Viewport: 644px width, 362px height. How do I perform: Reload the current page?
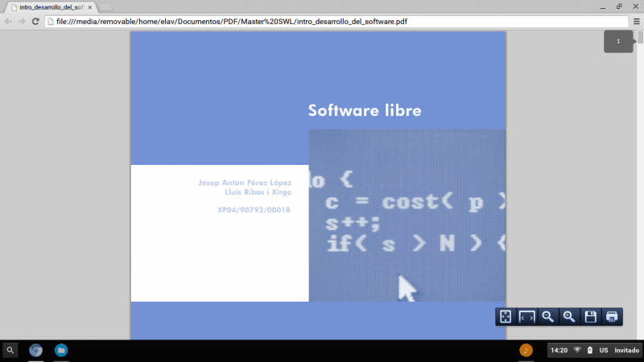pyautogui.click(x=35, y=22)
